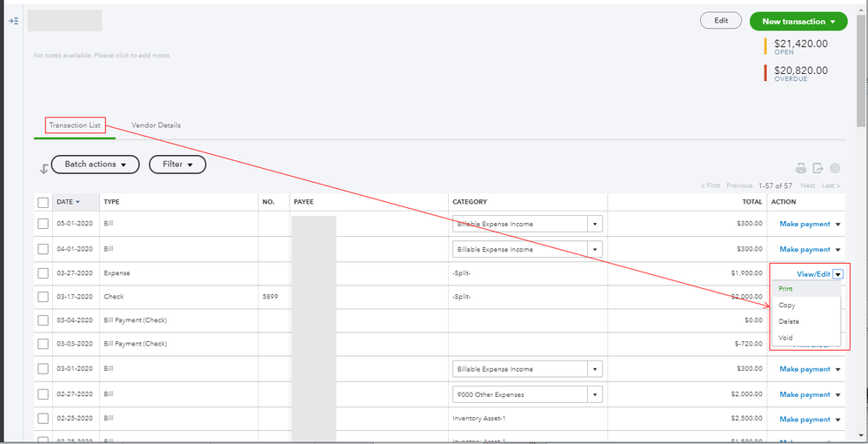Click the Edit button
Image resolution: width=868 pixels, height=444 pixels.
[721, 21]
